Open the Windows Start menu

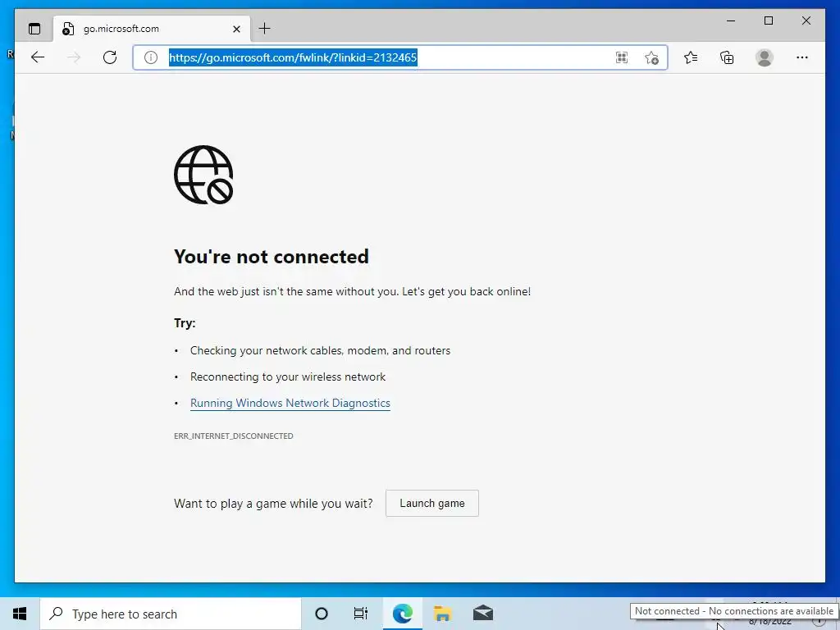tap(20, 614)
